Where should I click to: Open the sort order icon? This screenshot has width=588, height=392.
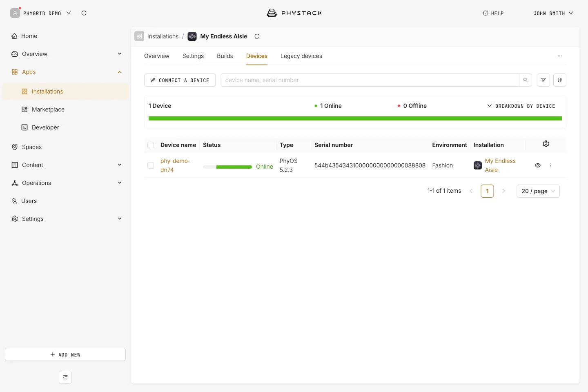[560, 80]
